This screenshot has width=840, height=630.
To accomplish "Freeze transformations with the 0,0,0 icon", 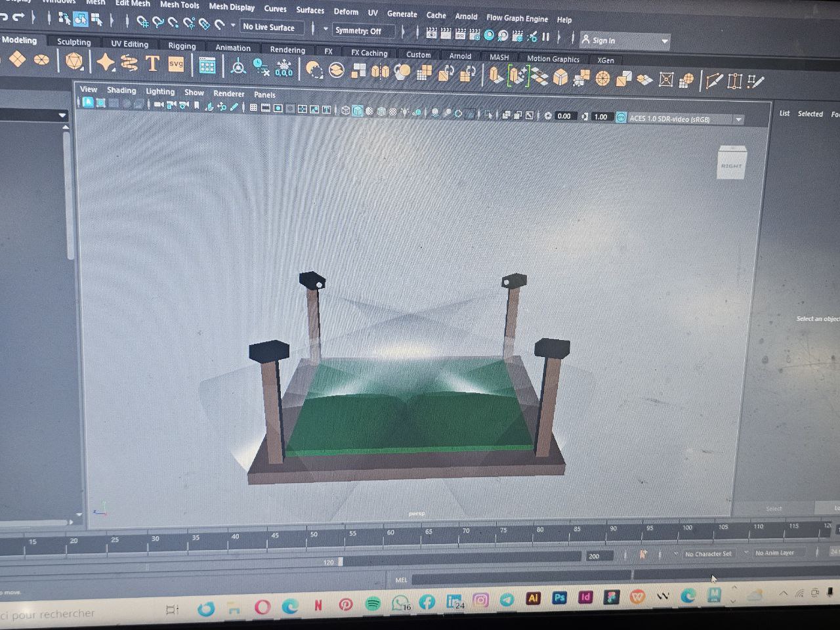I will pyautogui.click(x=284, y=68).
